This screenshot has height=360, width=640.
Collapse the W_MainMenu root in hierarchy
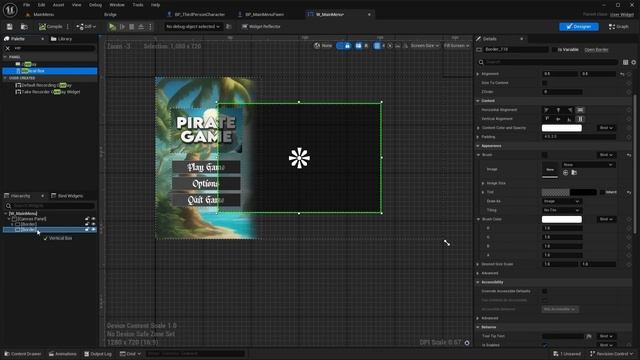(x=6, y=213)
